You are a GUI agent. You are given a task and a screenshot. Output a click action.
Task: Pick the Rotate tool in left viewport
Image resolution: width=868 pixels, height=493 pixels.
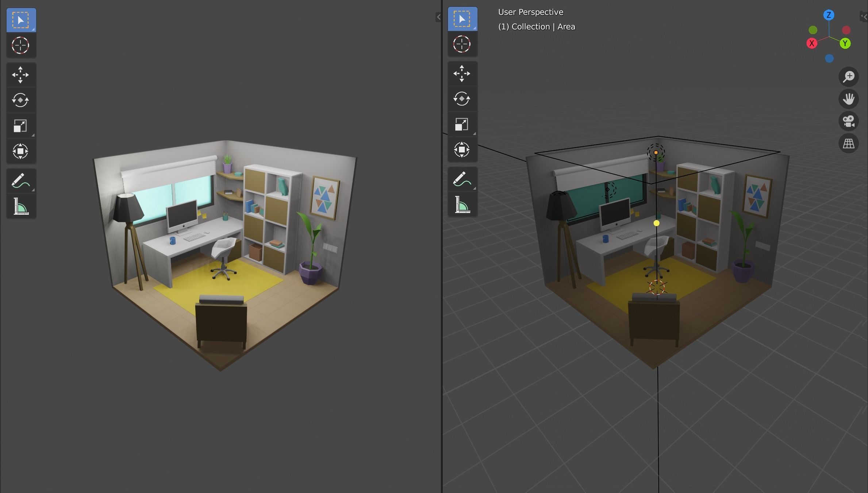[21, 100]
